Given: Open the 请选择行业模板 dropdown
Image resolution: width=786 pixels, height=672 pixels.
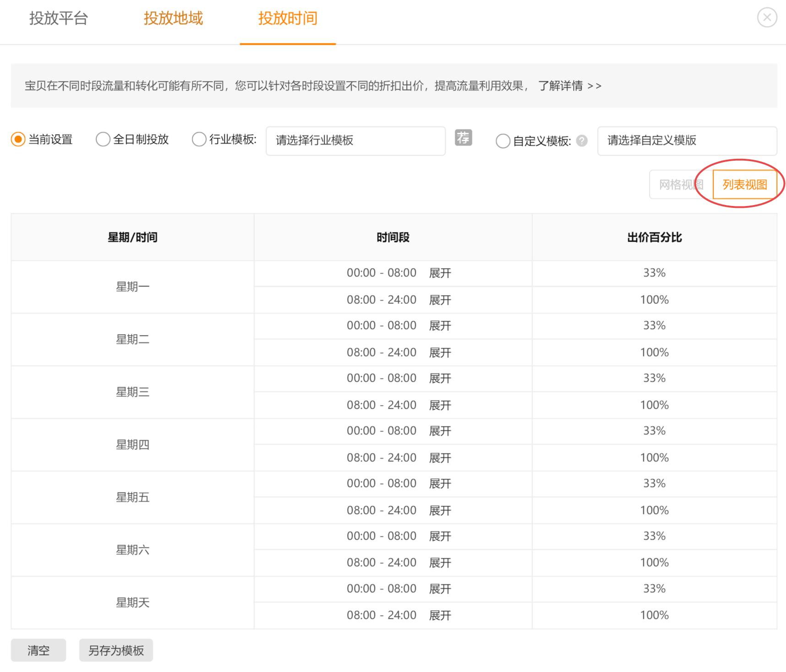Looking at the screenshot, I should (x=355, y=141).
